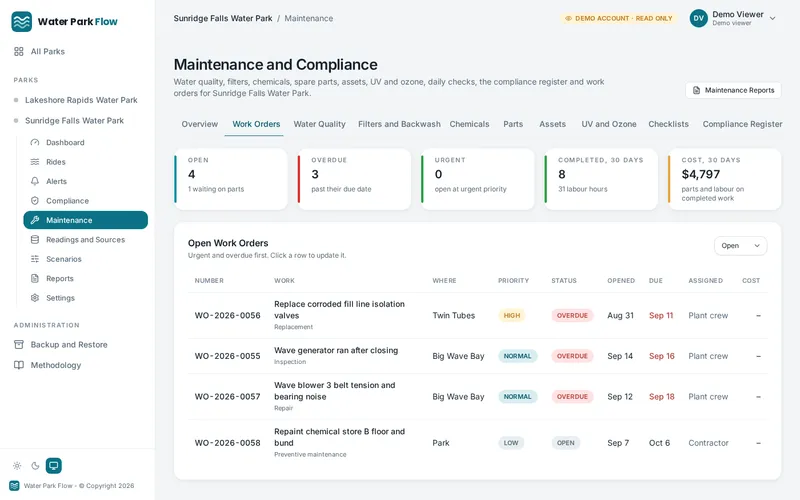Image resolution: width=800 pixels, height=500 pixels.
Task: Select system theme monitor icon
Action: (54, 465)
